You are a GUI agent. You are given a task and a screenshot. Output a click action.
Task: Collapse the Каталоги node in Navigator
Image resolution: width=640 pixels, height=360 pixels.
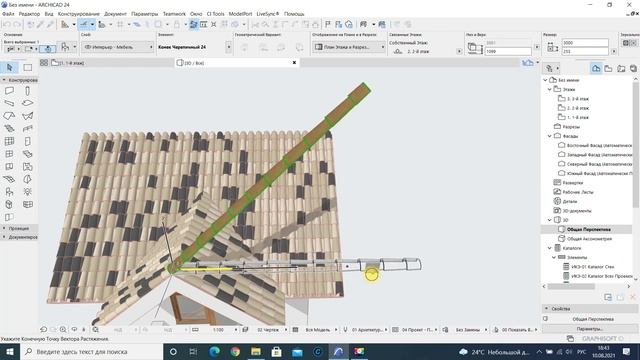[550, 248]
